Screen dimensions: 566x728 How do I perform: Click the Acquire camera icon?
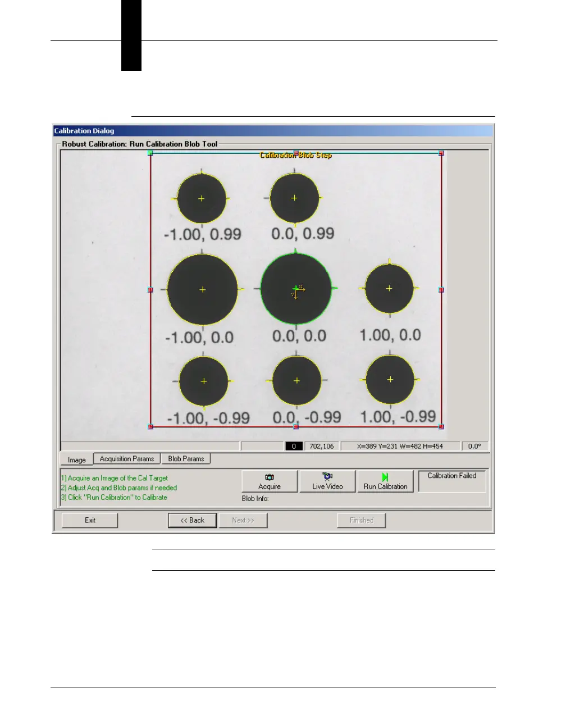(270, 477)
